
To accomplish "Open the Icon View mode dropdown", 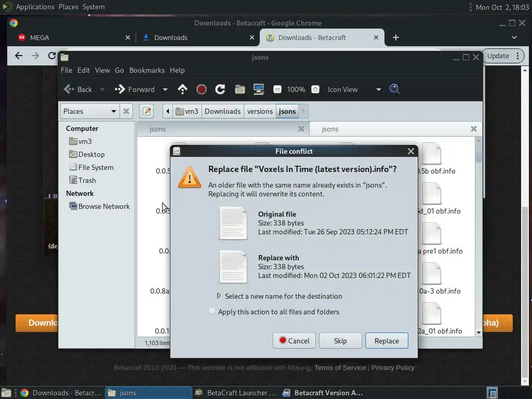I will point(354,89).
